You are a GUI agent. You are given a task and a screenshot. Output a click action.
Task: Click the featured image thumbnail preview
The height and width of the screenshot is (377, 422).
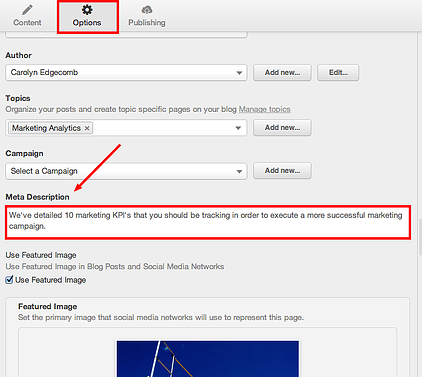(208, 359)
